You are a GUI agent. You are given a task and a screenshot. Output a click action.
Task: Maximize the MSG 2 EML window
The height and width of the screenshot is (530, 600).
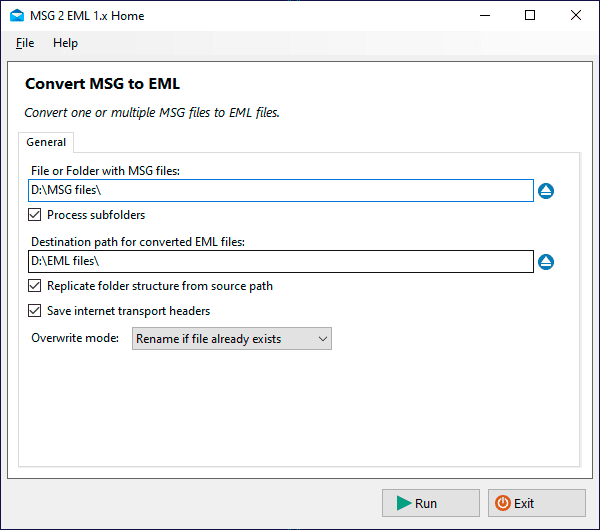(x=530, y=15)
